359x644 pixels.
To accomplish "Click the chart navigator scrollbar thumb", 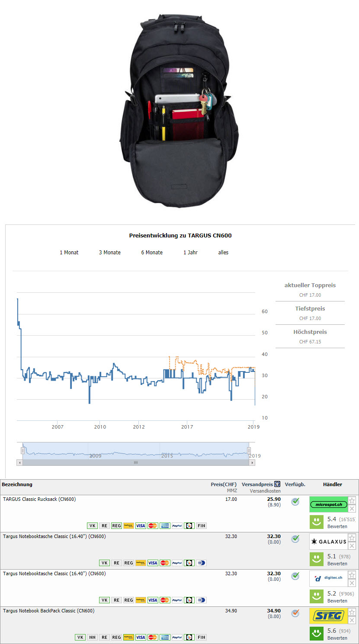I will click(x=136, y=462).
